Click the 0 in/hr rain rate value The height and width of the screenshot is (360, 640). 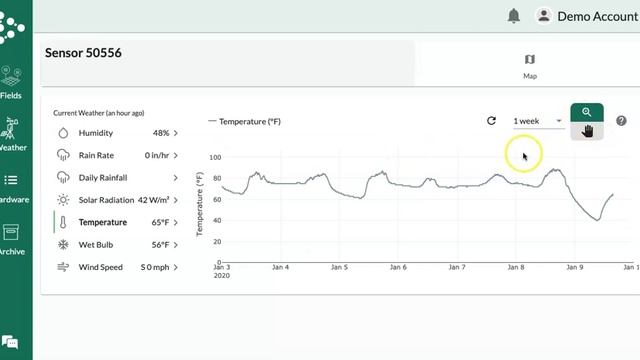157,156
